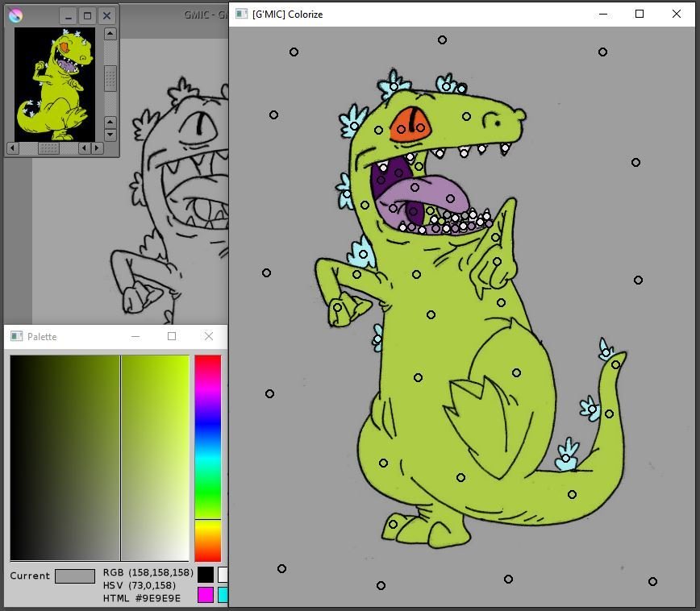Maximize the Palette window
700x611 pixels.
pos(172,336)
